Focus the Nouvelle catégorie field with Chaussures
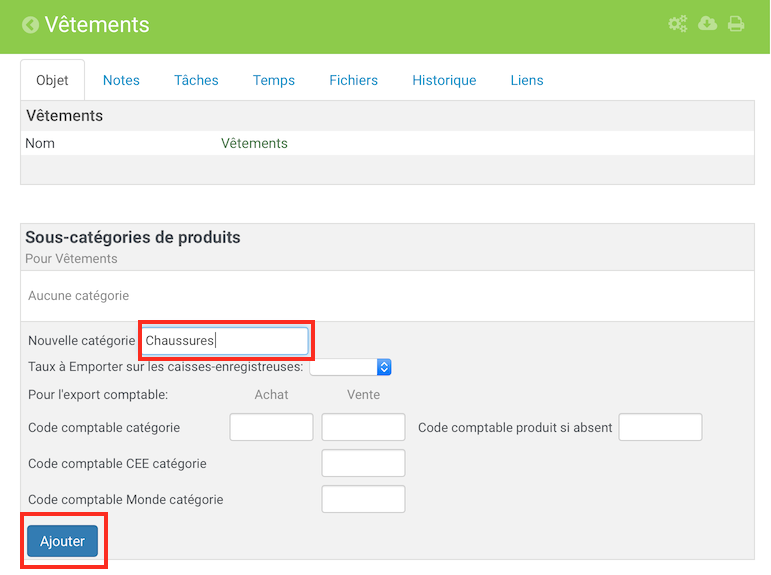Viewport: 771px width, 575px height. pos(225,340)
